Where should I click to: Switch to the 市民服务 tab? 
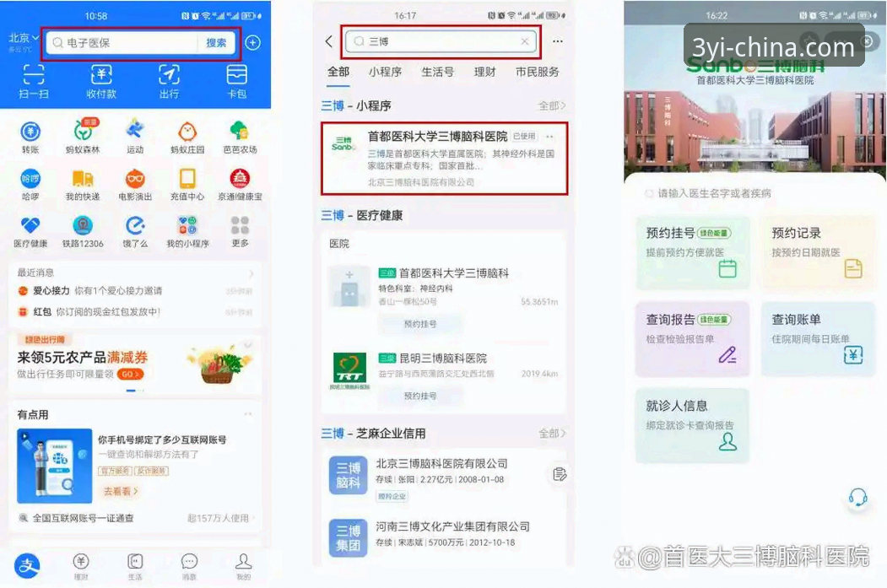pyautogui.click(x=538, y=72)
